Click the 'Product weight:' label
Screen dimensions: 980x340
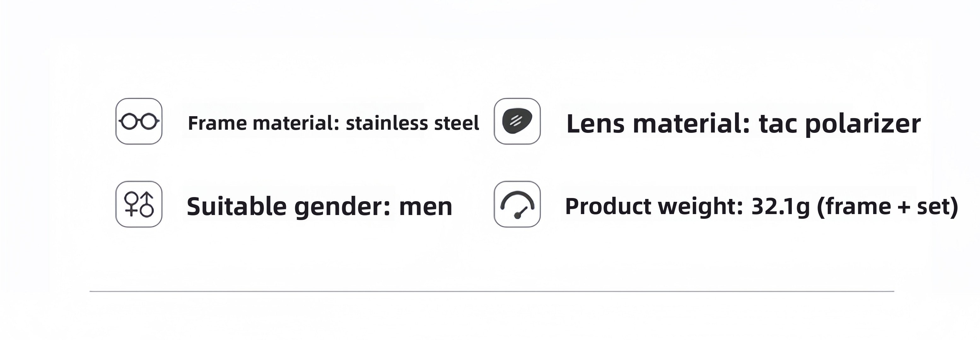click(x=654, y=206)
